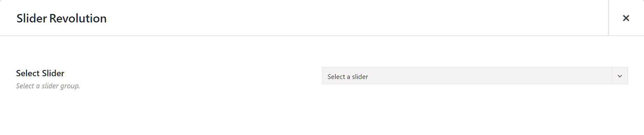The height and width of the screenshot is (135, 644).
Task: Click the X icon in the header
Action: click(x=626, y=18)
